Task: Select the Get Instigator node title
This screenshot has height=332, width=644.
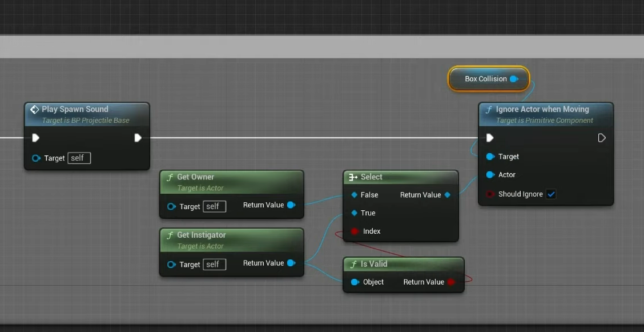Action: [x=202, y=235]
